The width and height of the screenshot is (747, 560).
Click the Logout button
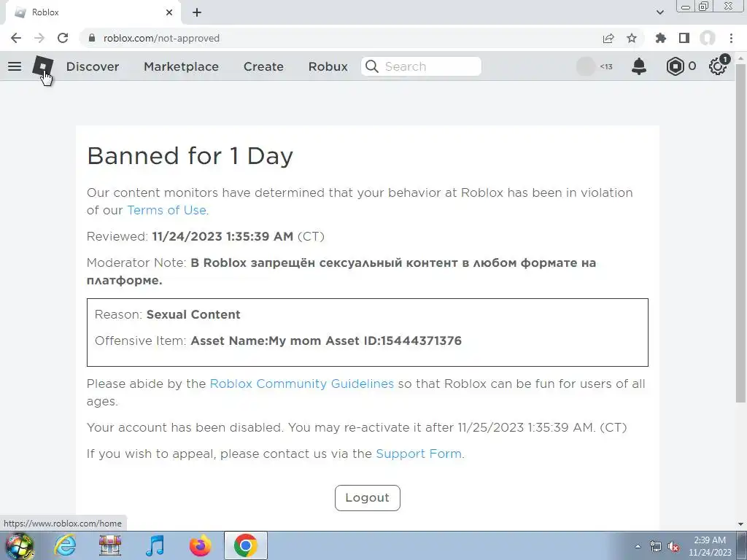click(368, 497)
